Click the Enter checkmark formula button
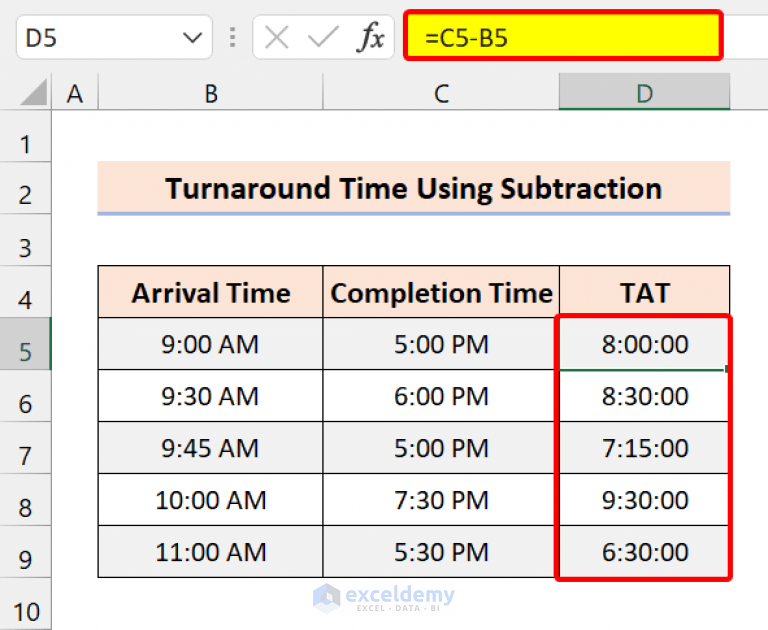Screen dimensions: 768x630 click(323, 38)
